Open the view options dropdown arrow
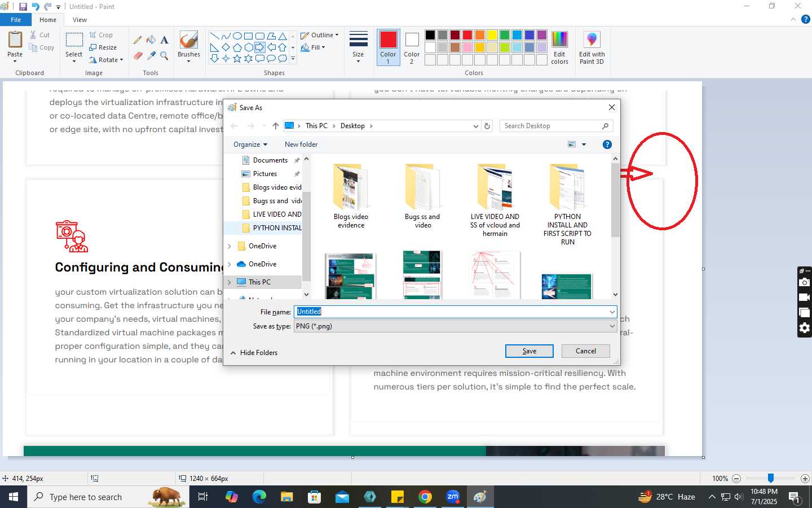812x508 pixels. (x=584, y=144)
